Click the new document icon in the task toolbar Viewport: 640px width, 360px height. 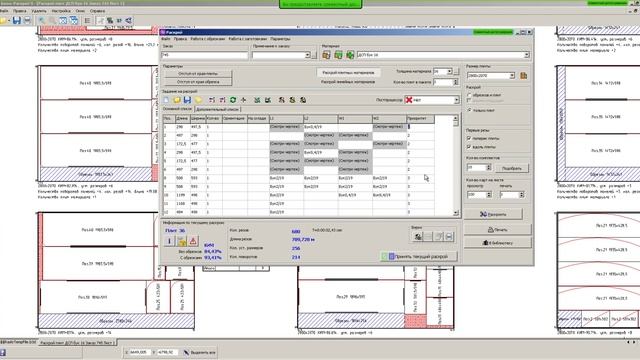point(166,100)
